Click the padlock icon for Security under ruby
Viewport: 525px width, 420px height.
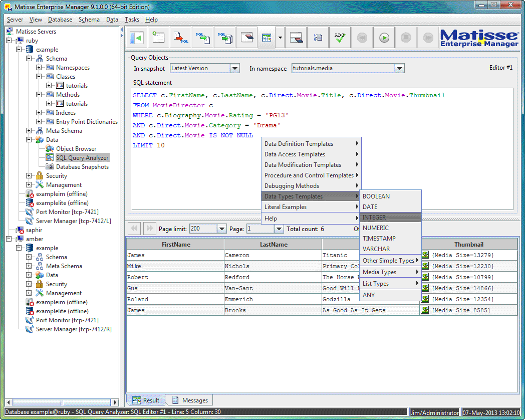40,175
